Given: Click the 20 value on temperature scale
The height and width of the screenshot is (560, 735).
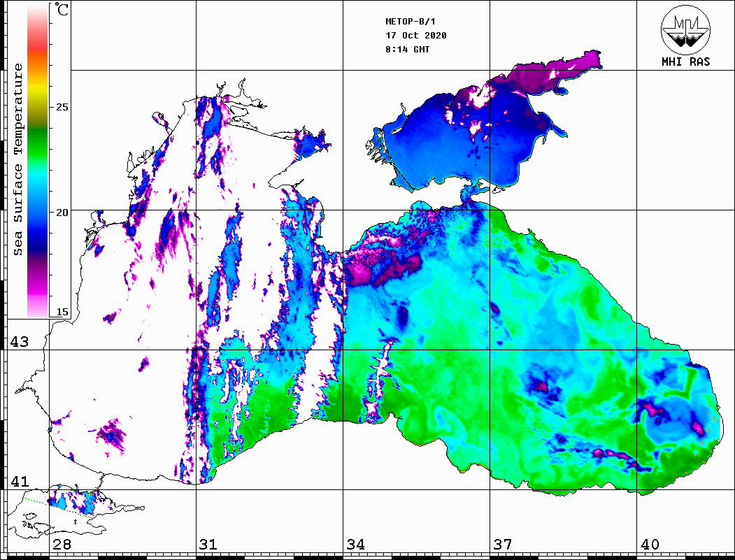Looking at the screenshot, I should (62, 213).
